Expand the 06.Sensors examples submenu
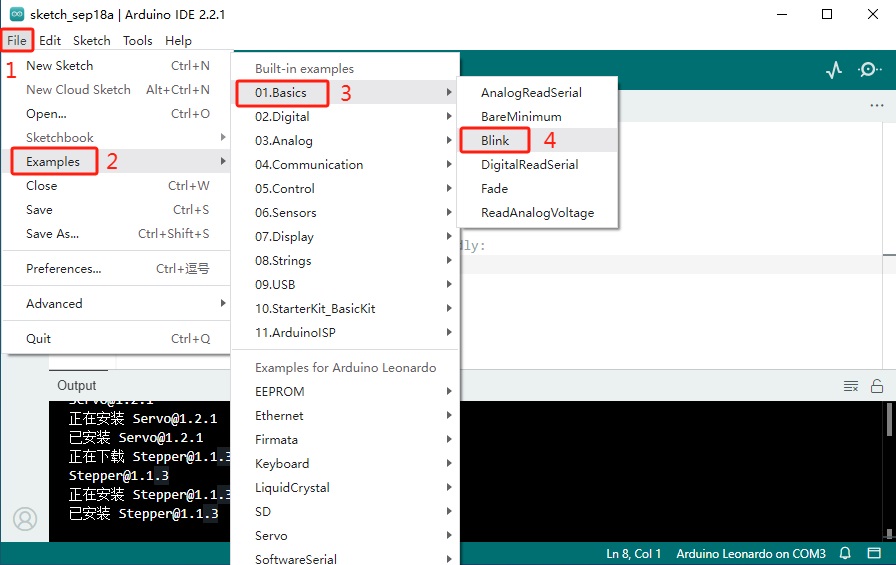This screenshot has width=896, height=565. [x=345, y=213]
